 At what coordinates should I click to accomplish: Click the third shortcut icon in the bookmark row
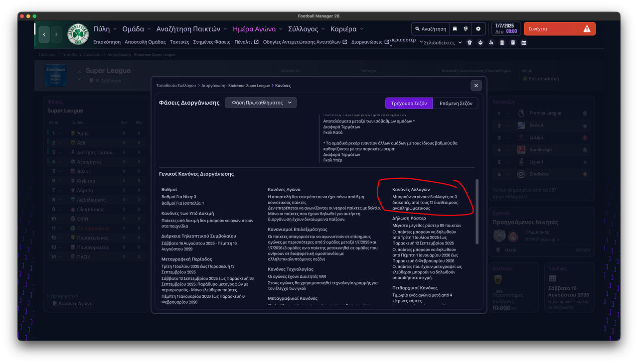coord(491,43)
